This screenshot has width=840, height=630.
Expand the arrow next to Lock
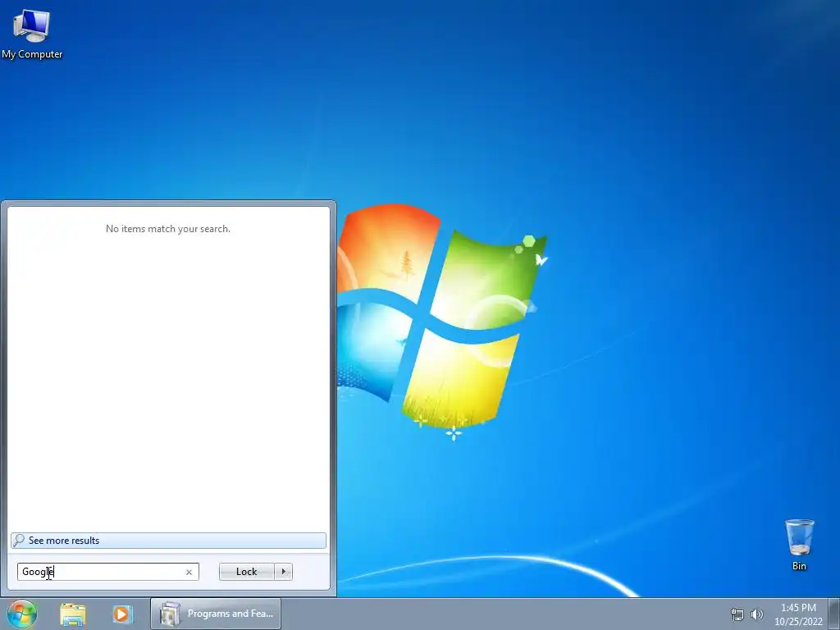coord(283,572)
